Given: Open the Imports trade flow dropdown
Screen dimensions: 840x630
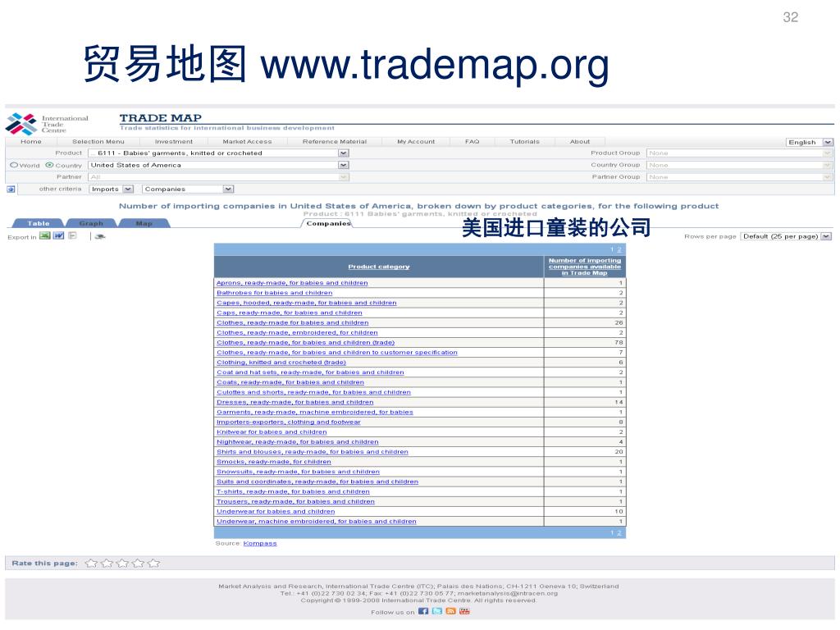Looking at the screenshot, I should tap(111, 189).
